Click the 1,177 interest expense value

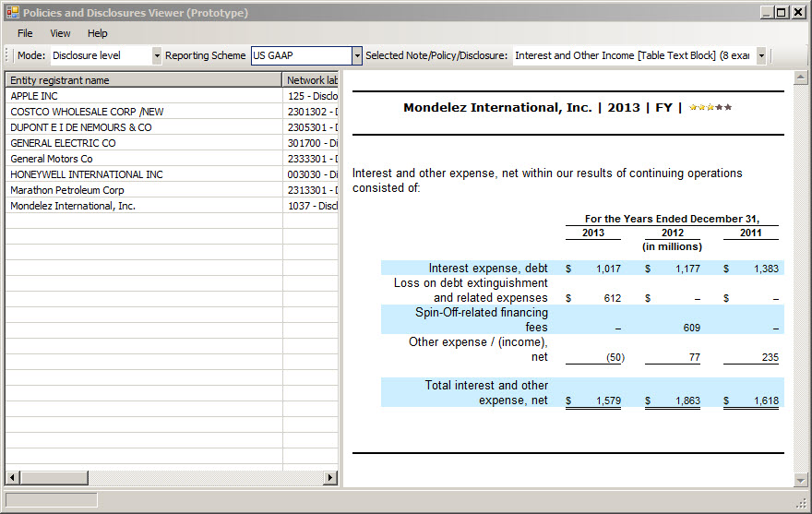pyautogui.click(x=687, y=269)
